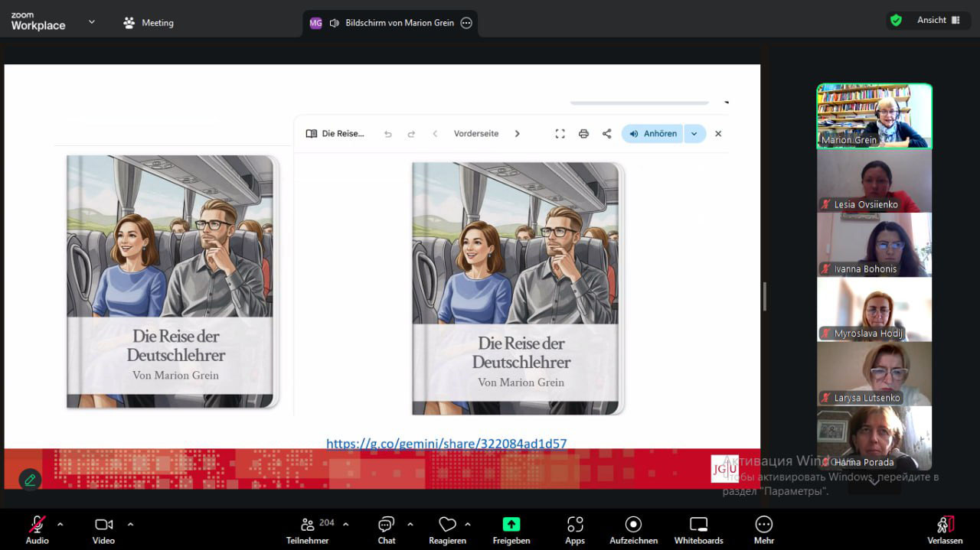Expand Video options arrow
The width and height of the screenshot is (980, 550).
(130, 524)
